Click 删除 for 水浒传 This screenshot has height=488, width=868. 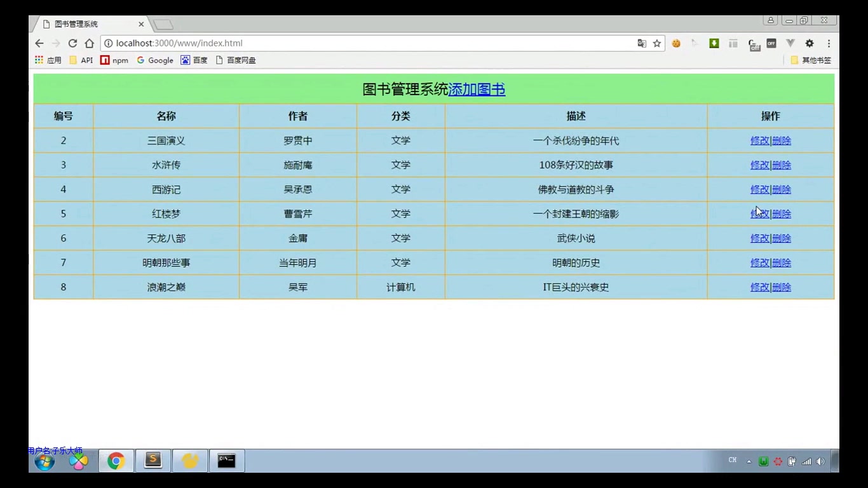click(x=782, y=165)
